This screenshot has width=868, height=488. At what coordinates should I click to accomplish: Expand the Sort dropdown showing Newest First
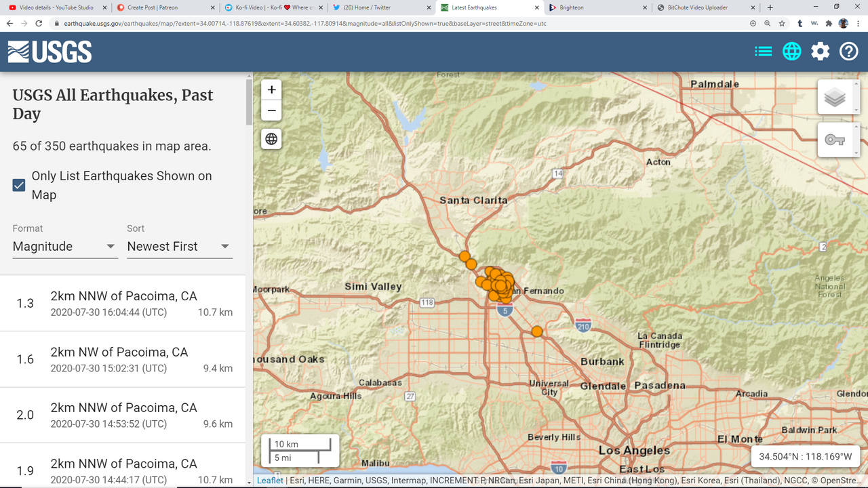tap(179, 247)
